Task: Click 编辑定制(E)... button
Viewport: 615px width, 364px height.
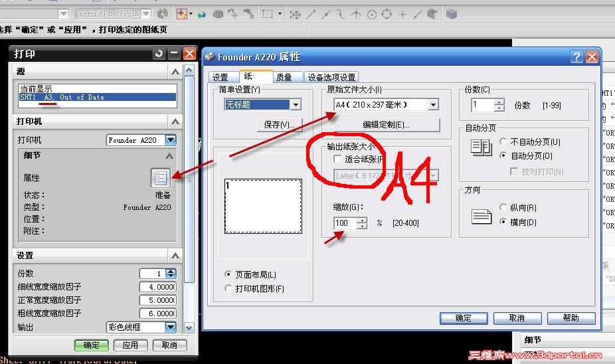Action: point(386,125)
